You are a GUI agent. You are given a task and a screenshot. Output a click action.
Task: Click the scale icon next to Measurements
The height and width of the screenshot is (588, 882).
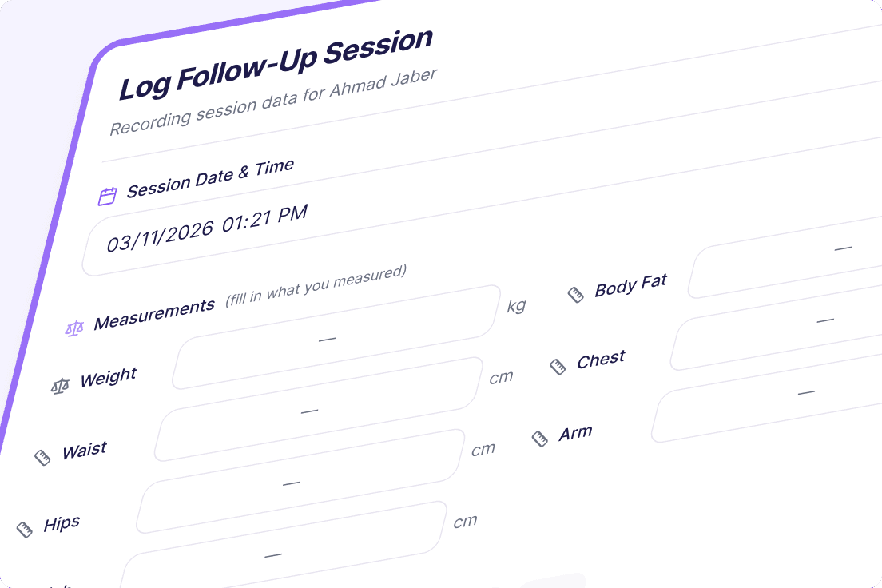tap(74, 328)
